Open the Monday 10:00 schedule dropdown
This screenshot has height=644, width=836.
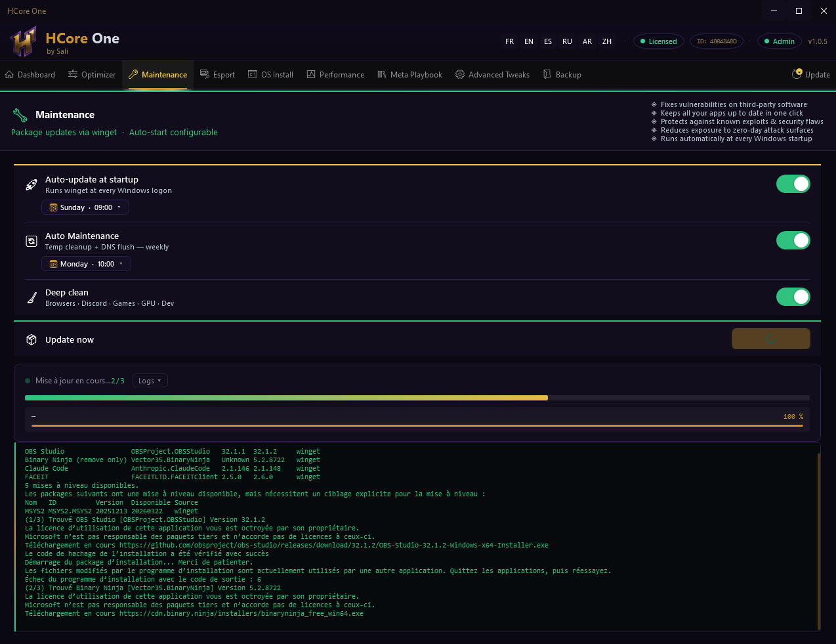tap(86, 264)
